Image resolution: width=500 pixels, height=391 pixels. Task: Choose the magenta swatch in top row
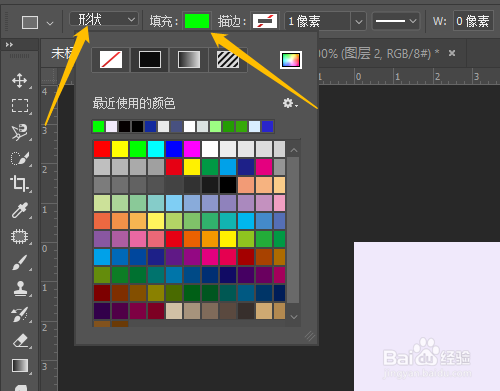(x=192, y=149)
